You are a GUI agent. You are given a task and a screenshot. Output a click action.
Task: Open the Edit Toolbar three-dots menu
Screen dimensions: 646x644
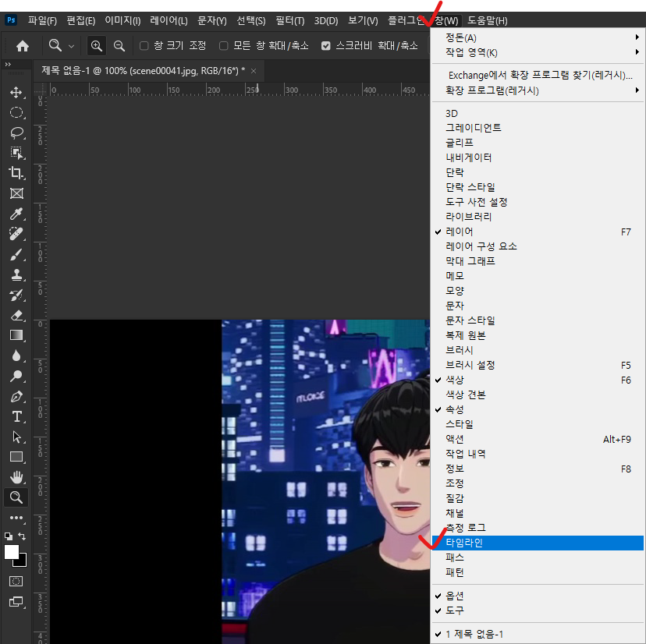pos(16,518)
